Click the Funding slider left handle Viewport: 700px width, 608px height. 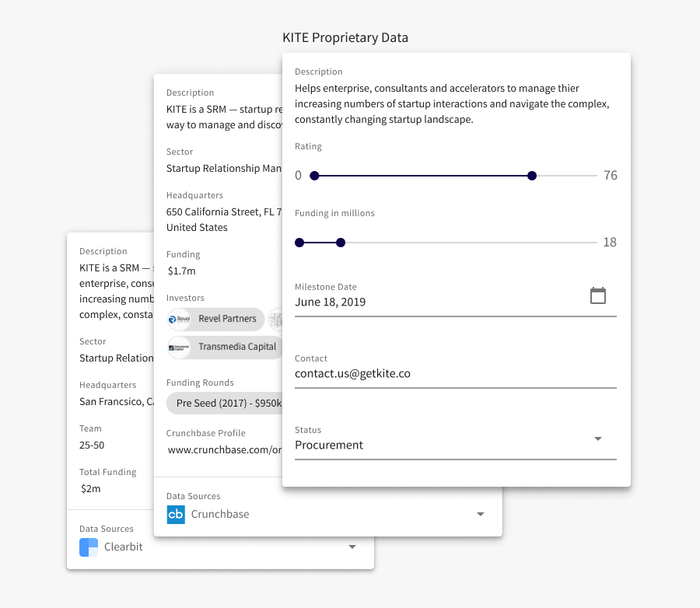(299, 243)
